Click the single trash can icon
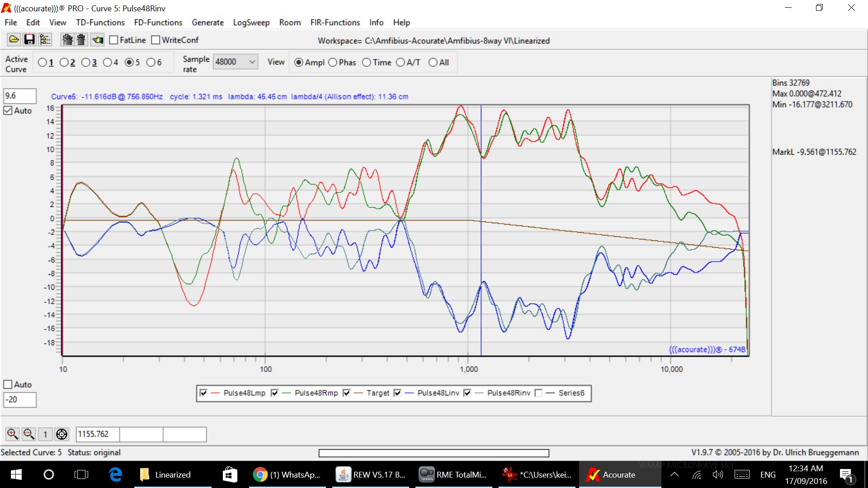Viewport: 868px width, 488px height. (81, 40)
